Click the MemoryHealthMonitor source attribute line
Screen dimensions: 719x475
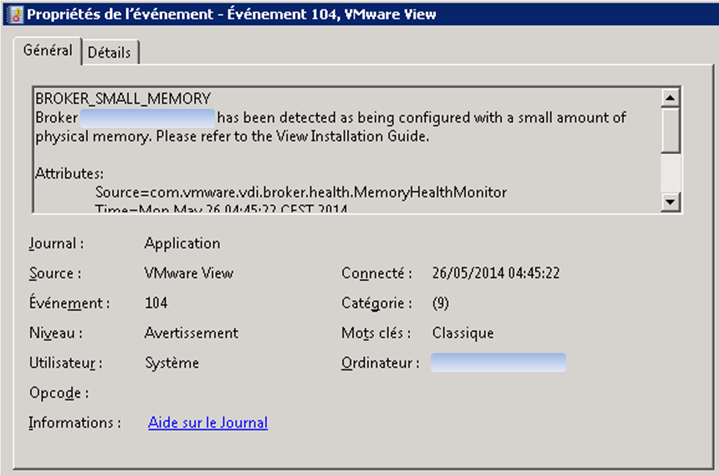[301, 192]
